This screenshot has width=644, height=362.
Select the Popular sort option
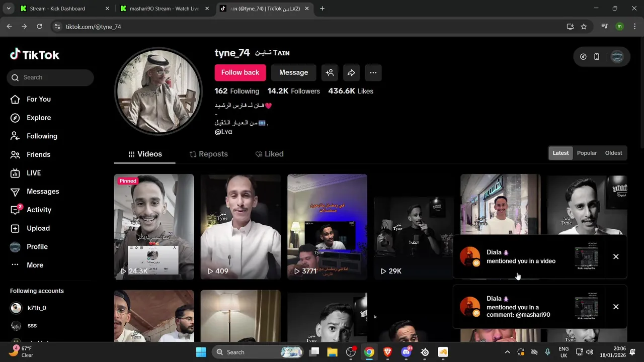click(x=587, y=153)
